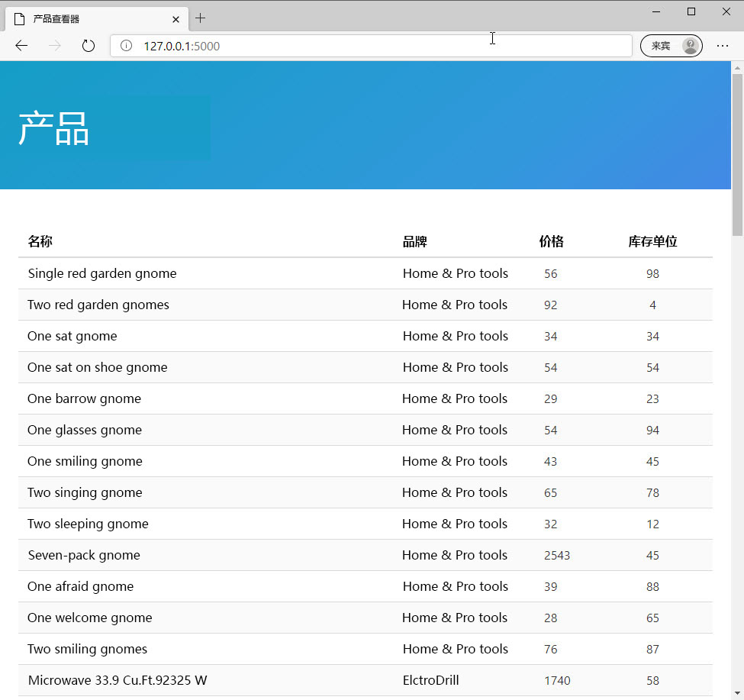
Task: Click the page icon on the 产品查看器 tab
Action: (x=18, y=18)
